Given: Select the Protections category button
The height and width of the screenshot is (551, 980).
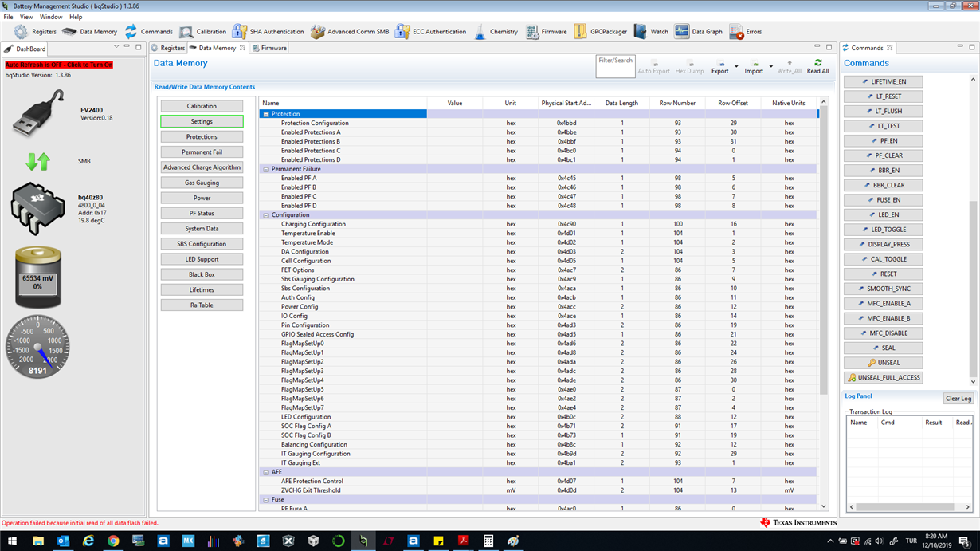Looking at the screenshot, I should 202,137.
